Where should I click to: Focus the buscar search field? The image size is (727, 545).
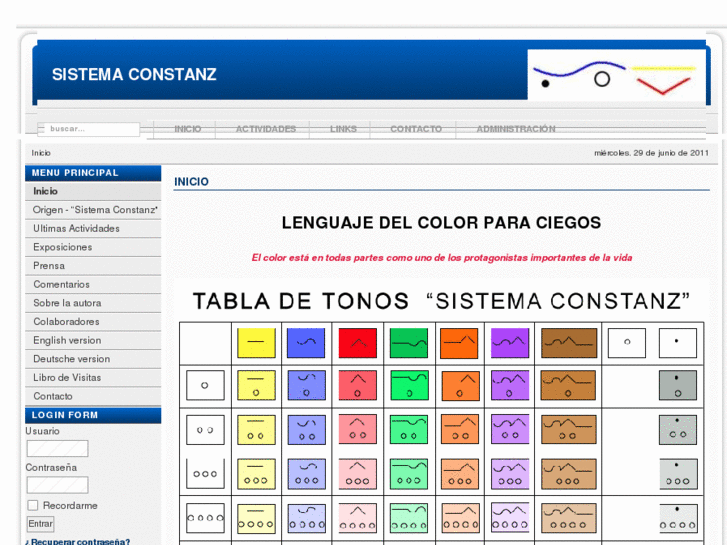click(89, 129)
